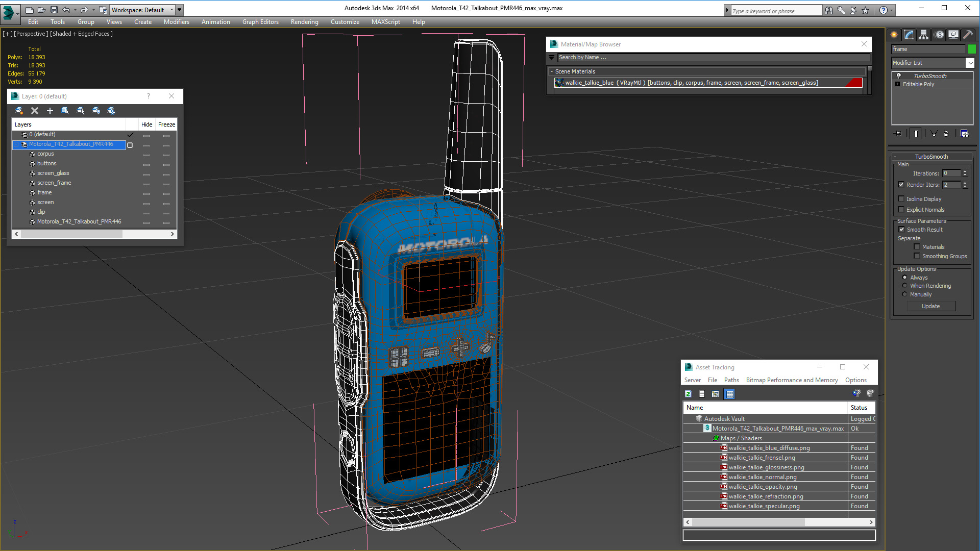Open the Modifier List dropdown
Screen dimensions: 980x551
pyautogui.click(x=970, y=63)
